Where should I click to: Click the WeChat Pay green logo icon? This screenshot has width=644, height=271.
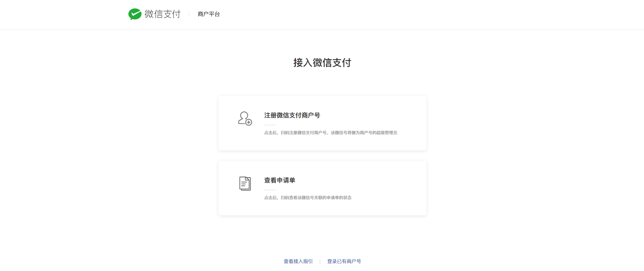pos(135,14)
